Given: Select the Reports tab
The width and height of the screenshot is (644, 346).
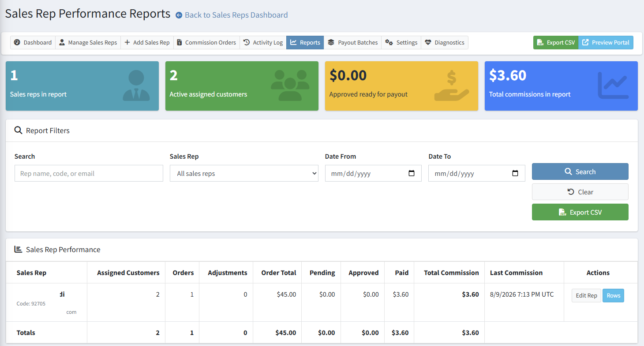Looking at the screenshot, I should [x=305, y=42].
